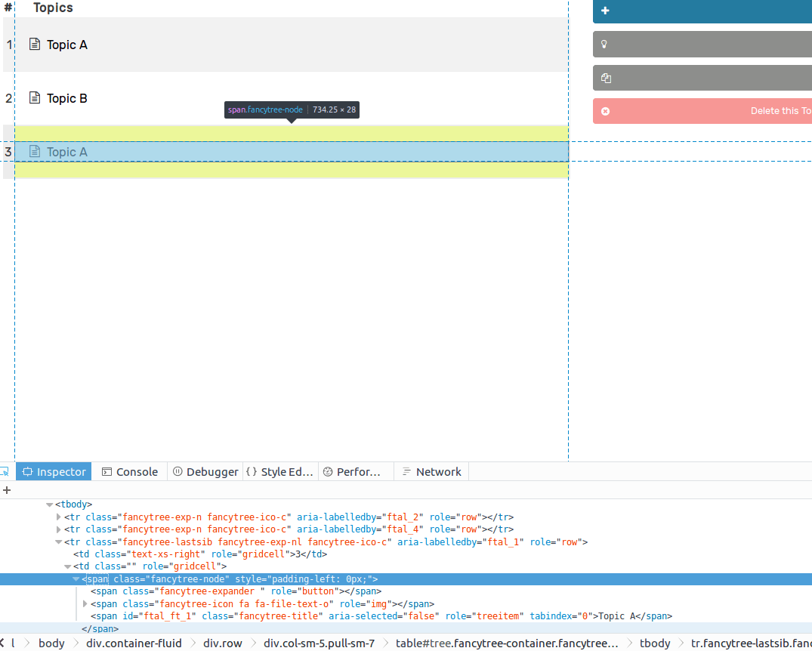Collapse the td gridcell node
Viewport: 812px width, 651px height.
68,566
